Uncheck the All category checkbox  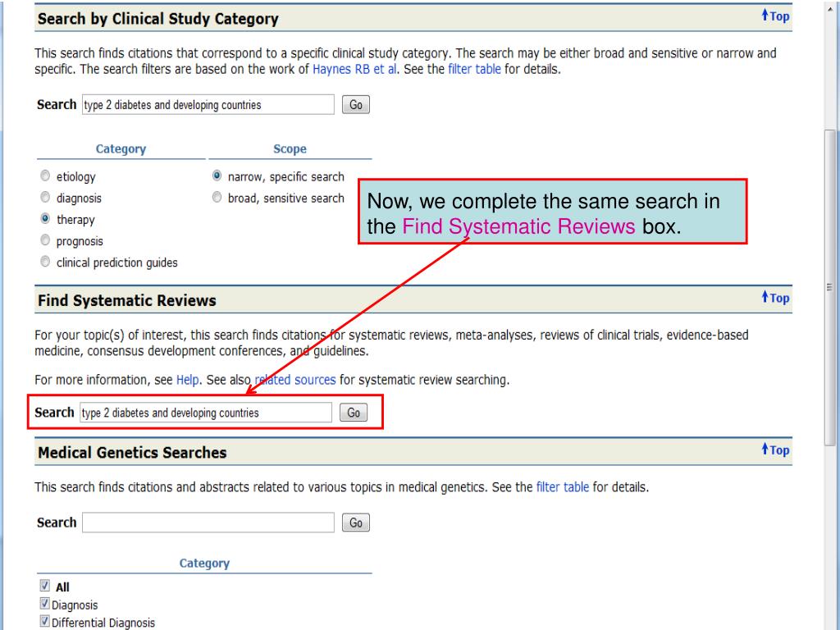click(x=44, y=587)
